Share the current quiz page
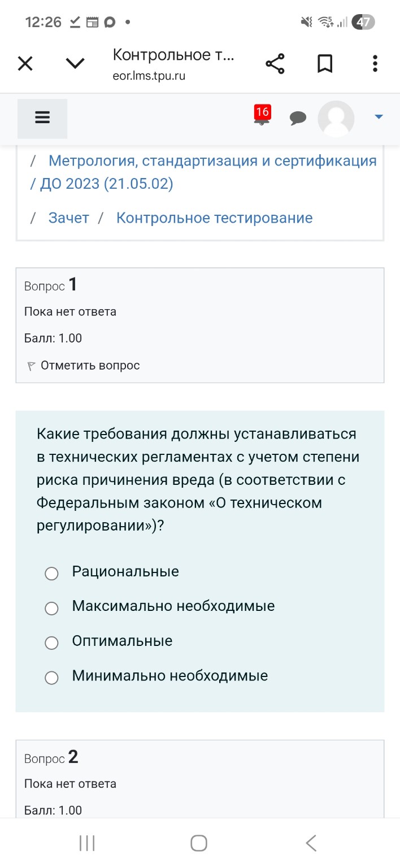 coord(275,63)
